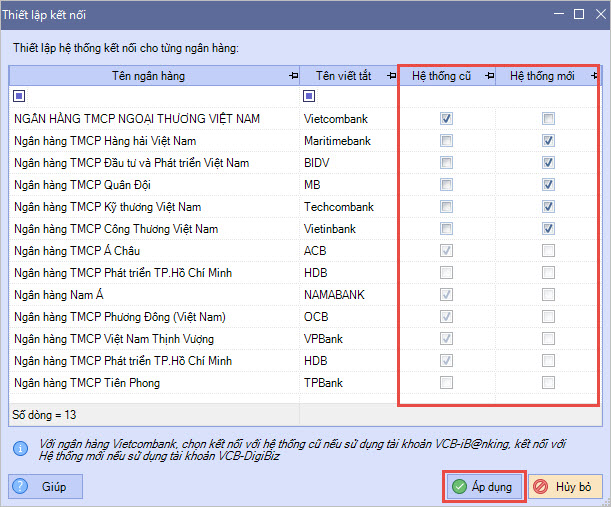The height and width of the screenshot is (507, 611).
Task: Open filter operator for Tên viết tắt column
Action: tap(309, 97)
